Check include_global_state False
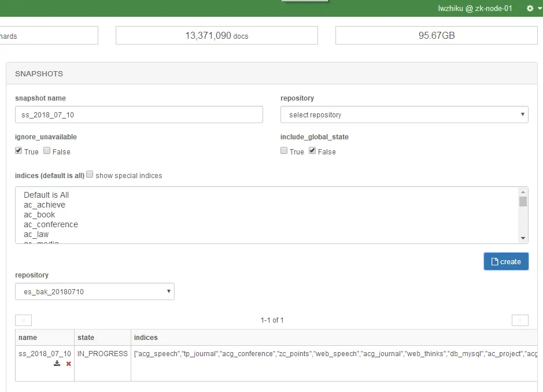 click(312, 151)
